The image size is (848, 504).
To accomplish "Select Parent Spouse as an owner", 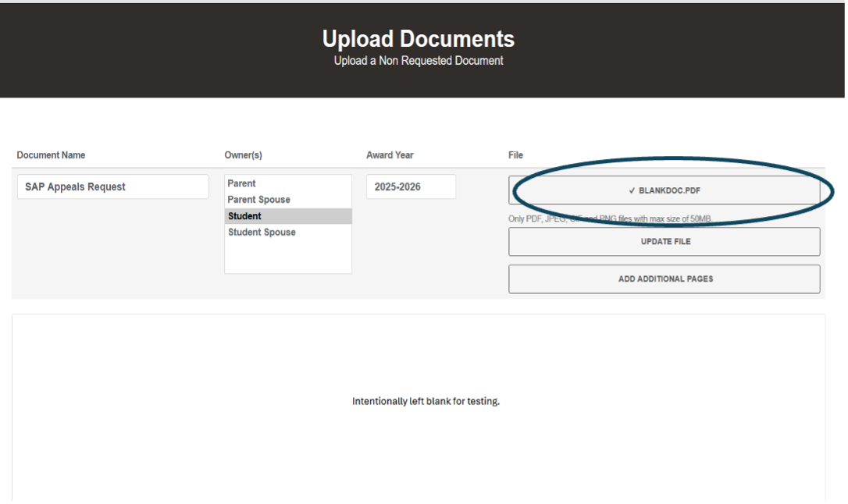I will [x=258, y=200].
